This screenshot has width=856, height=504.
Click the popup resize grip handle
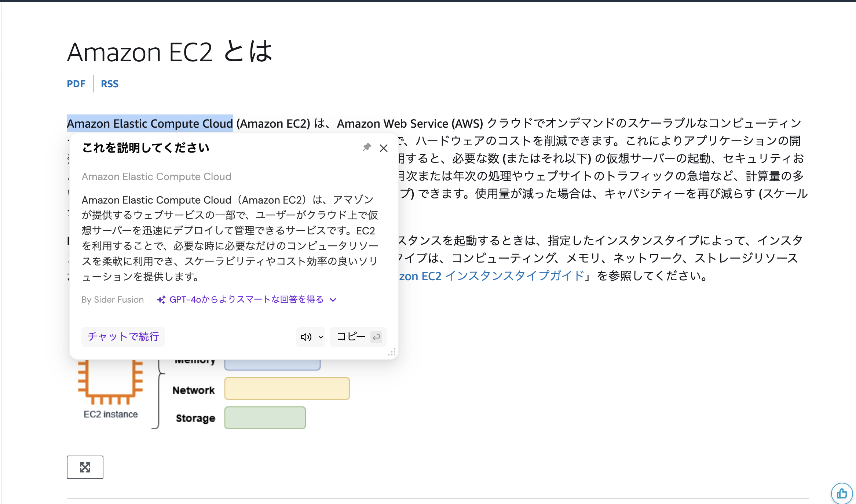(392, 353)
